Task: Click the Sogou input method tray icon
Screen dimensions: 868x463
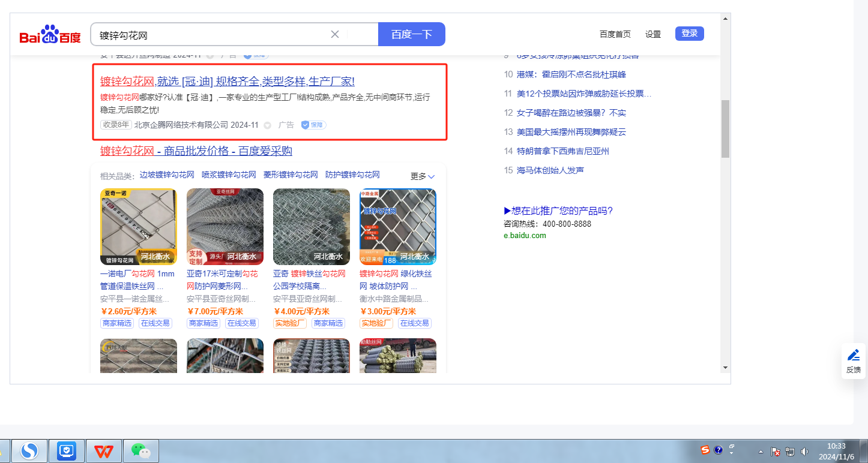Action: pyautogui.click(x=705, y=450)
